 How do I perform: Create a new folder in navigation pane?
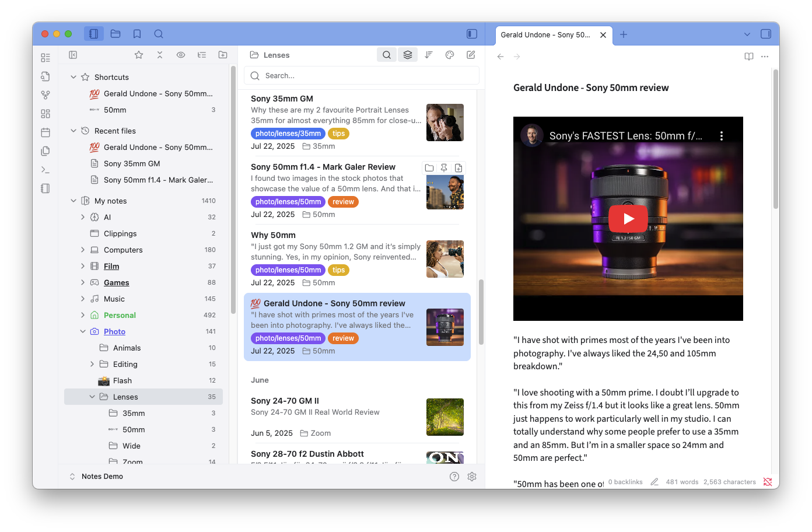click(223, 55)
